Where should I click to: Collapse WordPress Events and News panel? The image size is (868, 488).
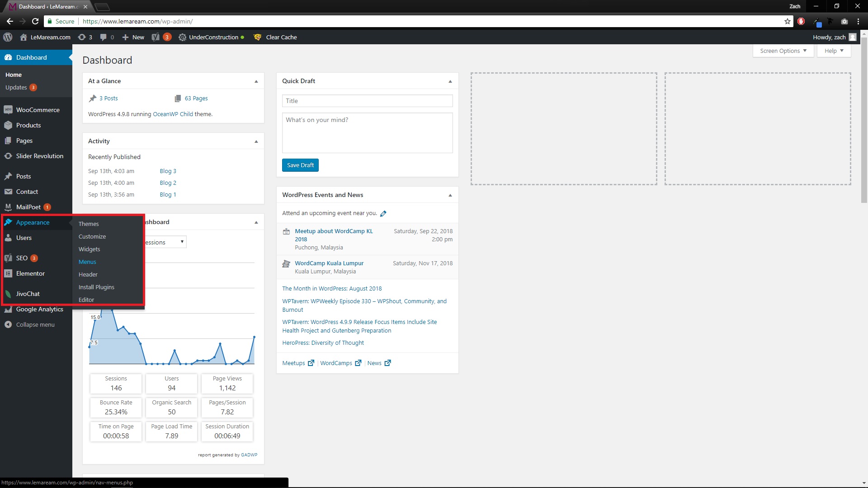point(450,195)
